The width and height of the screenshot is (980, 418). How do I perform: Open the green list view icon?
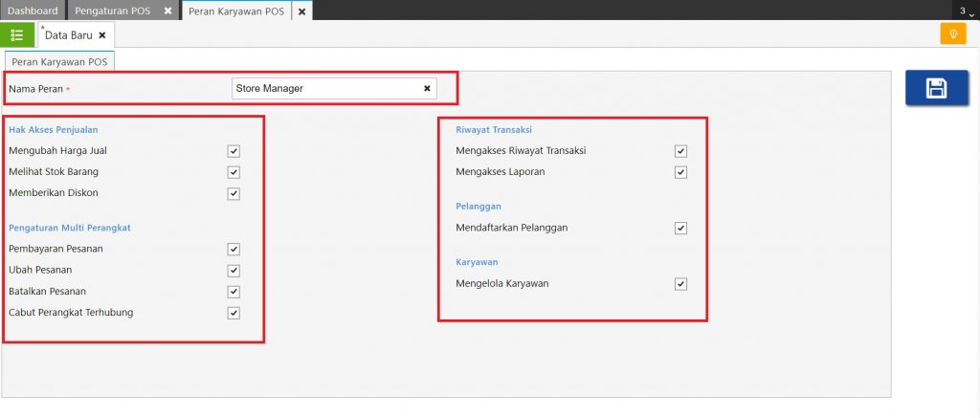click(x=17, y=35)
